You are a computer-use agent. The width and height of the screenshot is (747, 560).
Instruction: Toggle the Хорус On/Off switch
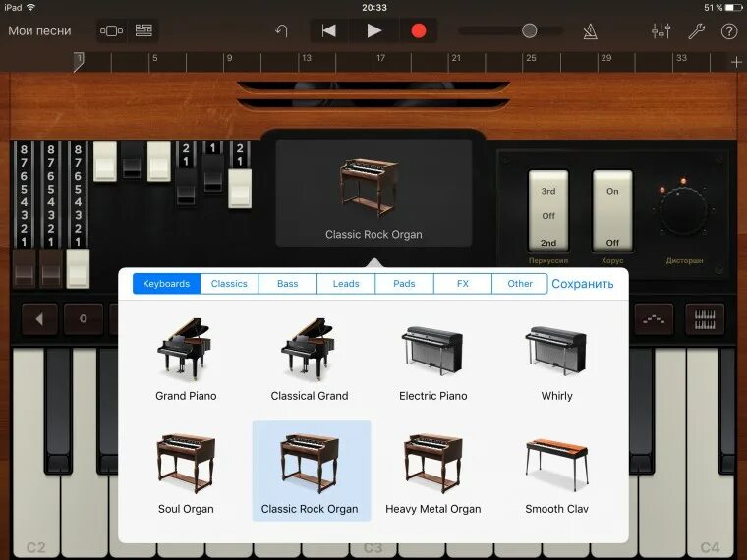(x=612, y=211)
